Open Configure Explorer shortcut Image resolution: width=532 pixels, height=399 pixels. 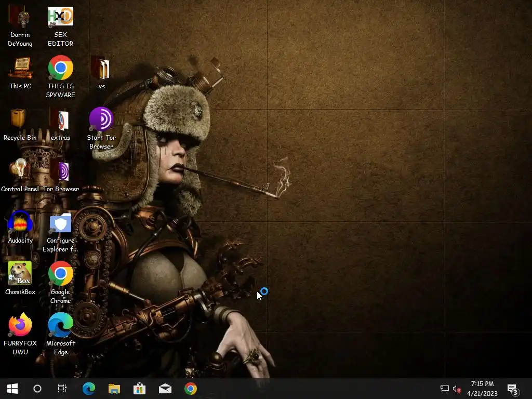coord(60,233)
